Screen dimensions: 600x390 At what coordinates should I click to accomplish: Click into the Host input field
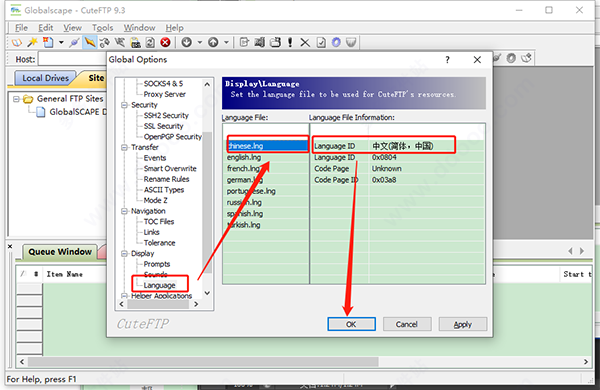[73, 59]
